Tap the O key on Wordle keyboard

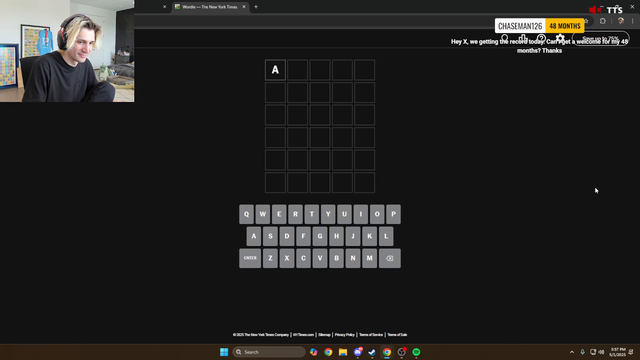(x=377, y=214)
